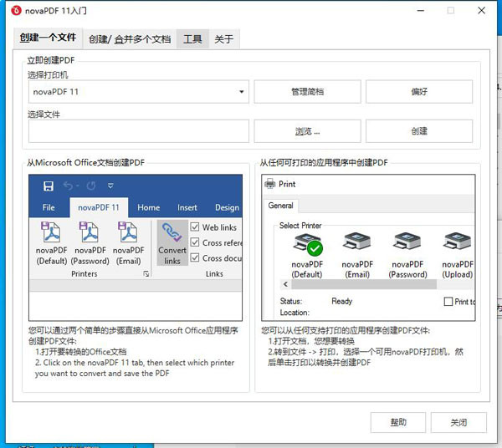Switch to the 工具 tab
Screen dimensions: 502x448
[x=192, y=38]
